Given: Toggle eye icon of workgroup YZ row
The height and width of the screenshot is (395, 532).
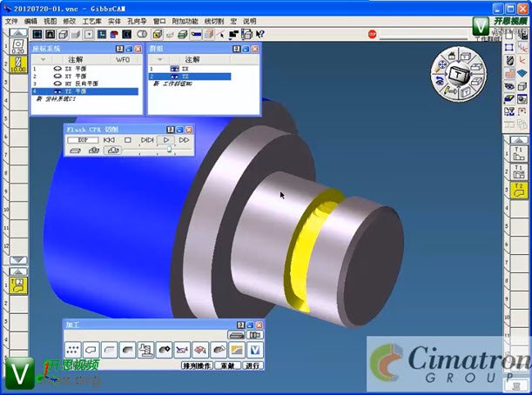Looking at the screenshot, I should (174, 77).
